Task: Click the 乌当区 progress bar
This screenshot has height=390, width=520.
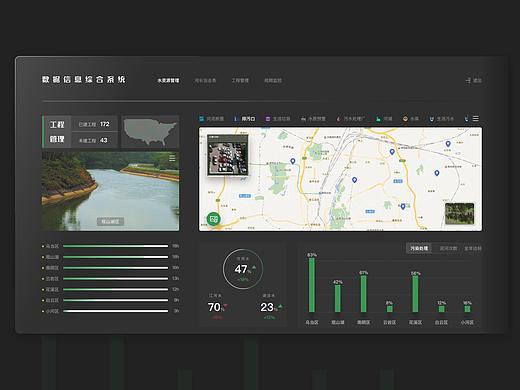Action: point(115,246)
